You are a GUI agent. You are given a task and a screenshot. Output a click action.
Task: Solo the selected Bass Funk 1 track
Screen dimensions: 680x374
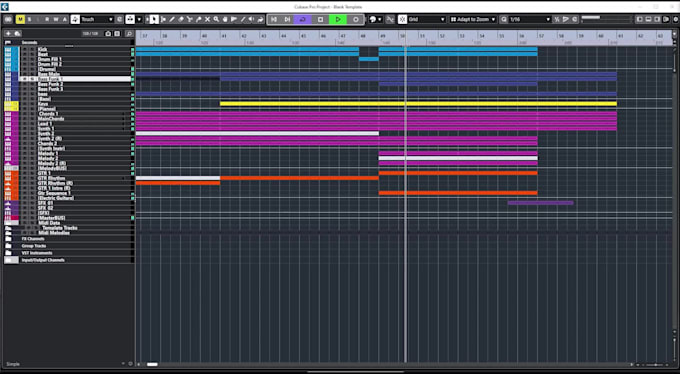(x=32, y=79)
